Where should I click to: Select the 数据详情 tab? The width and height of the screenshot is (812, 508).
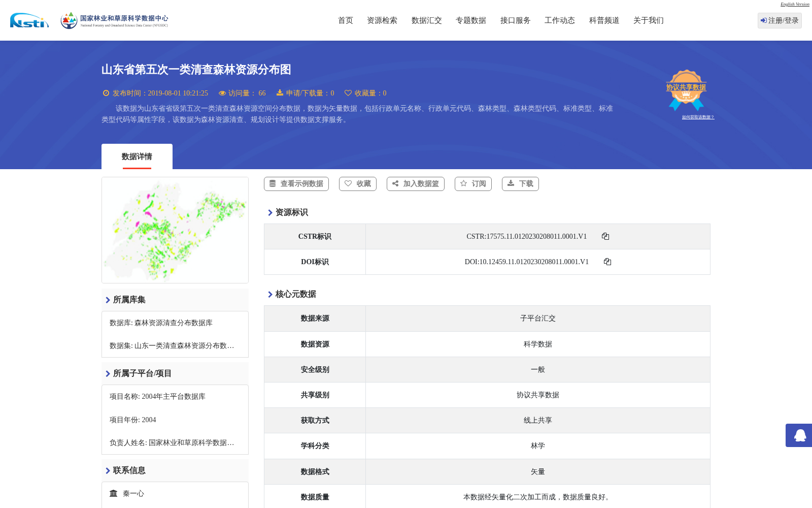(137, 156)
